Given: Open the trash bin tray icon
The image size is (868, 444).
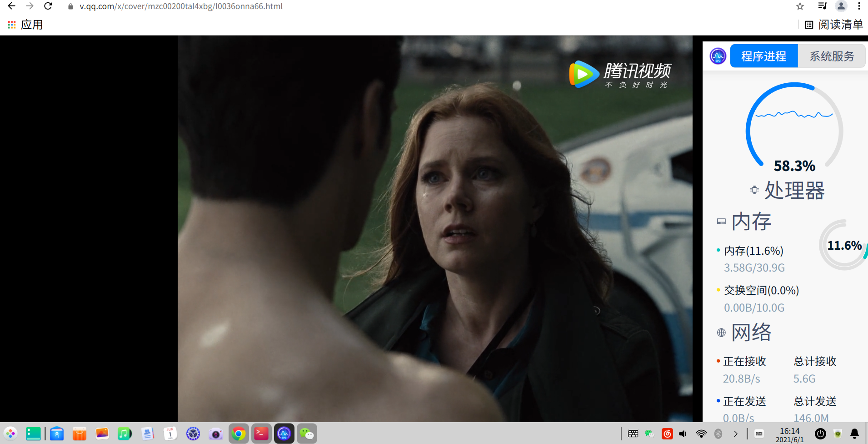Looking at the screenshot, I should (838, 434).
